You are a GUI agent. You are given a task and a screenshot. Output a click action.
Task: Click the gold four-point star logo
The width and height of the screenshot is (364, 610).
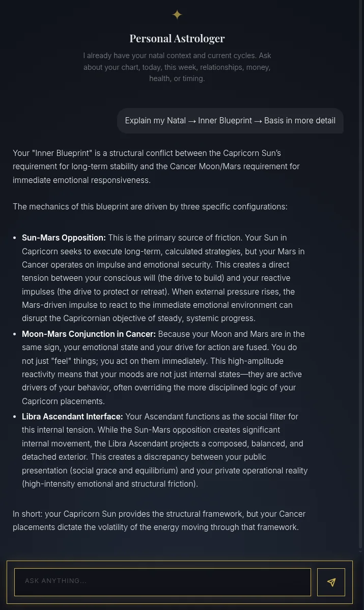click(x=177, y=15)
